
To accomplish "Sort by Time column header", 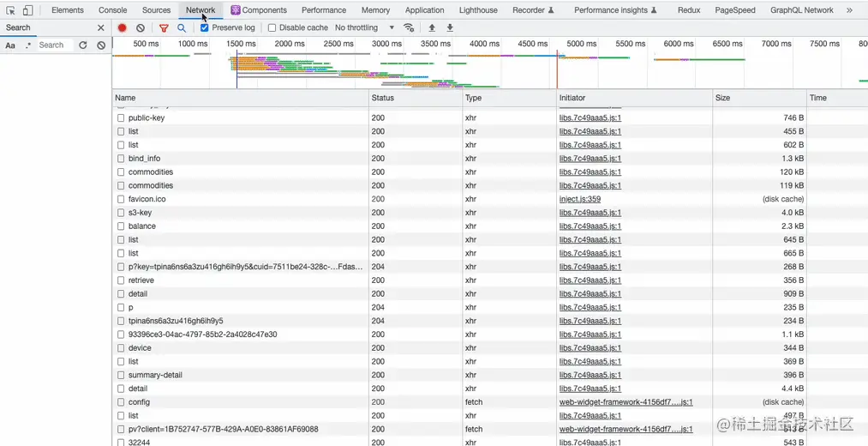I will [x=837, y=98].
